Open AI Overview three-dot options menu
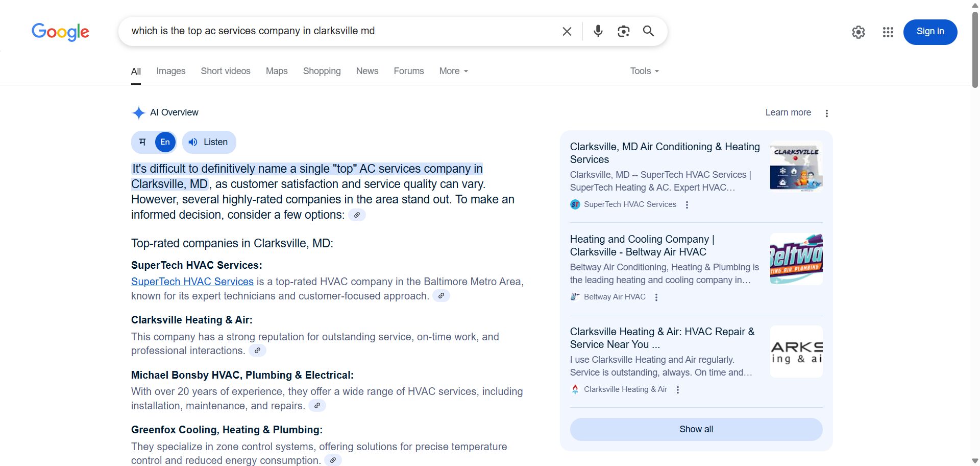 (x=827, y=113)
